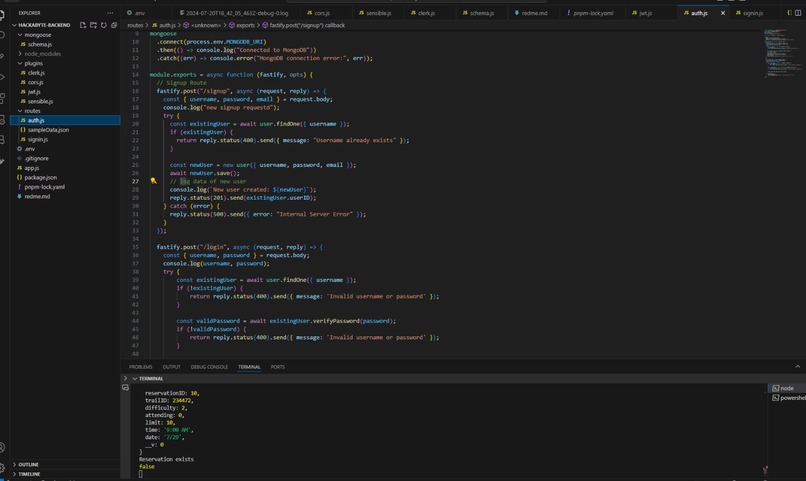Image resolution: width=806 pixels, height=481 pixels.
Task: Expand the node_modules folder
Action: 65,54
